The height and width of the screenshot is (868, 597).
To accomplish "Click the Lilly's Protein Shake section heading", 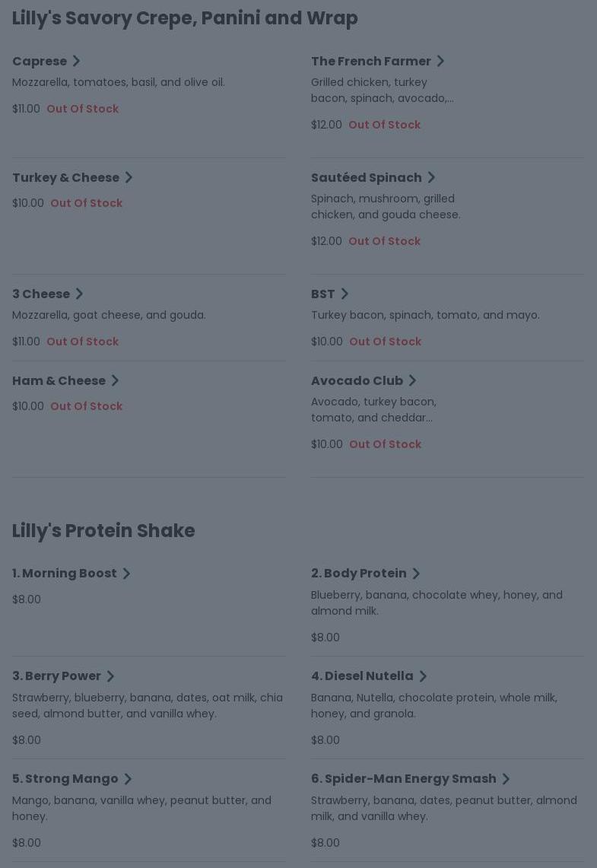I will (x=103, y=530).
